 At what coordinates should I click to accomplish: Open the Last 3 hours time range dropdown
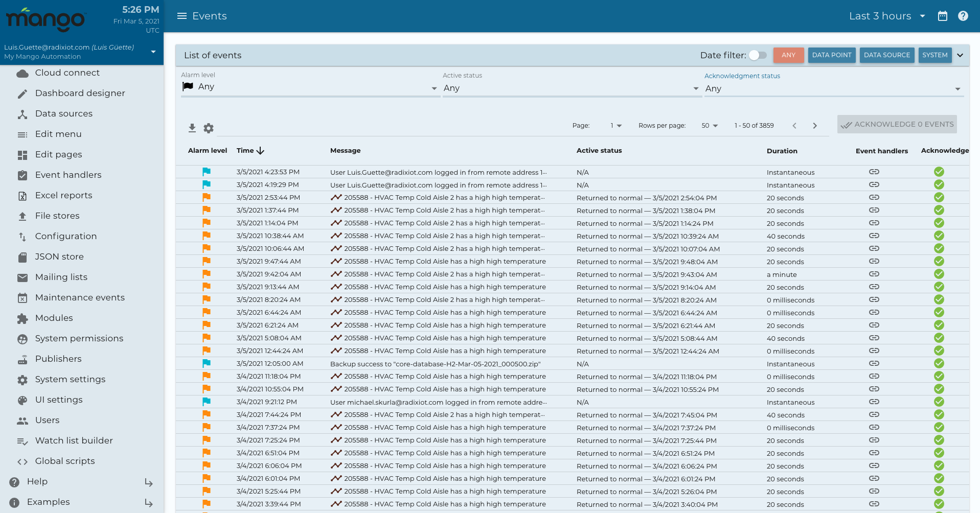(887, 16)
